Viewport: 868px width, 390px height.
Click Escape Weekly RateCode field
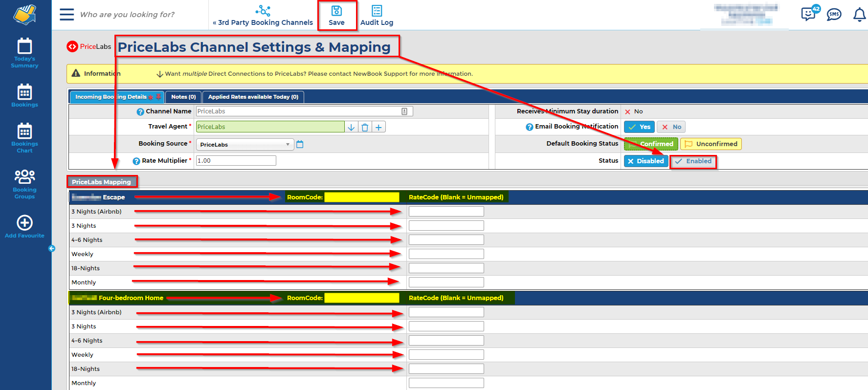pyautogui.click(x=446, y=254)
